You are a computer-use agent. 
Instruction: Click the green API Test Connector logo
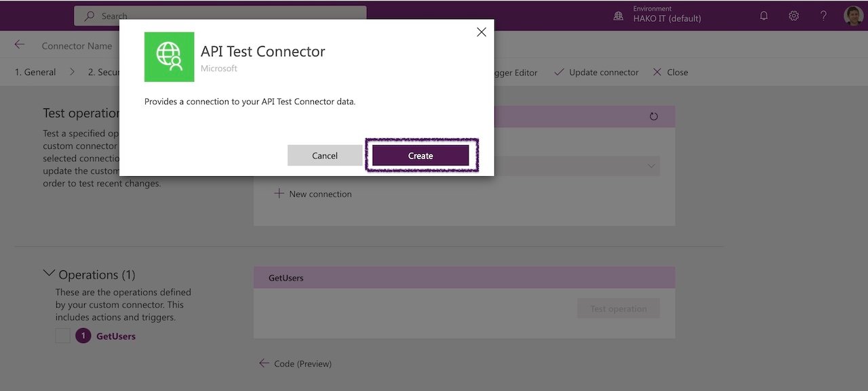pyautogui.click(x=170, y=57)
